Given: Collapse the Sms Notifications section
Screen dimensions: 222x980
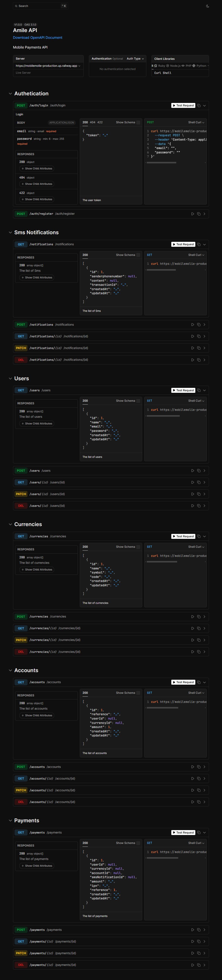Looking at the screenshot, I should (x=10, y=232).
